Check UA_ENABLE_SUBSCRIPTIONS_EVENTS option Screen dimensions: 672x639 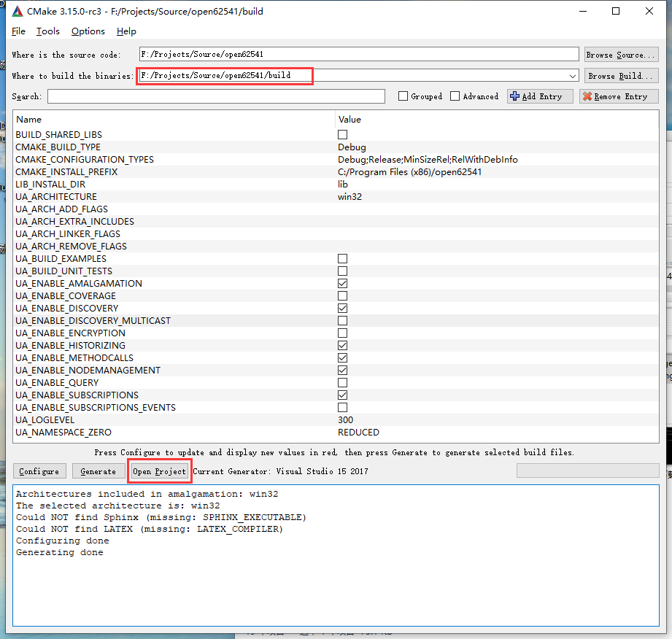coord(342,408)
